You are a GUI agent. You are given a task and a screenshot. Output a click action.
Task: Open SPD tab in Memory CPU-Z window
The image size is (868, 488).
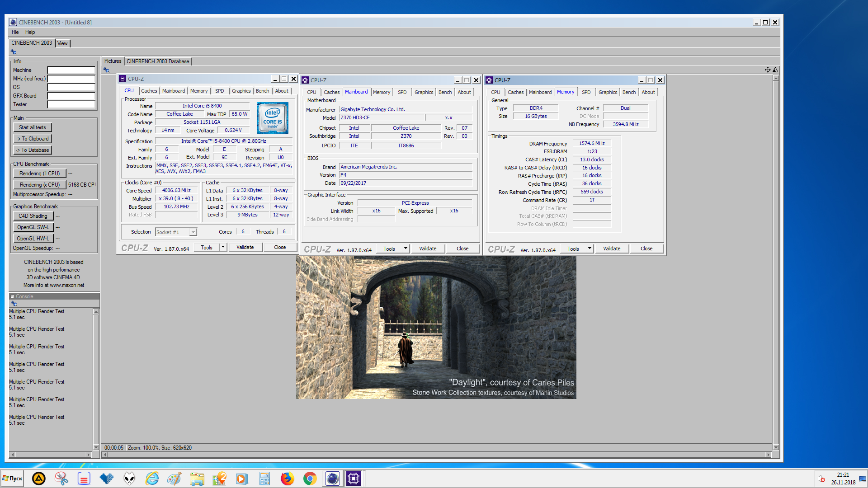coord(586,92)
